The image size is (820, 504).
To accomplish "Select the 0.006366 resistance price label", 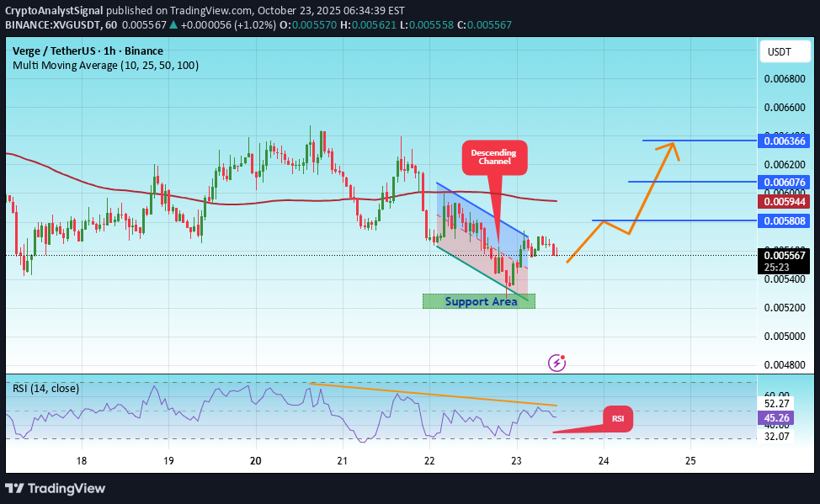I will [783, 141].
